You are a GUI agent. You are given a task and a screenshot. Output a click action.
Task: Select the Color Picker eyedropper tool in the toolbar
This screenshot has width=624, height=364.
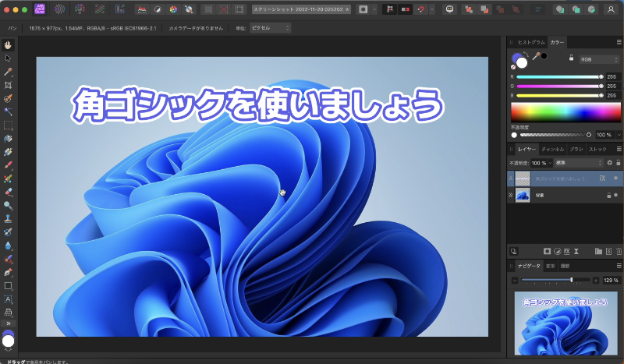tap(8, 72)
